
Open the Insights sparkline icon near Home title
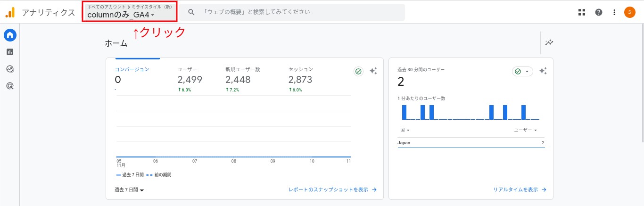[549, 42]
